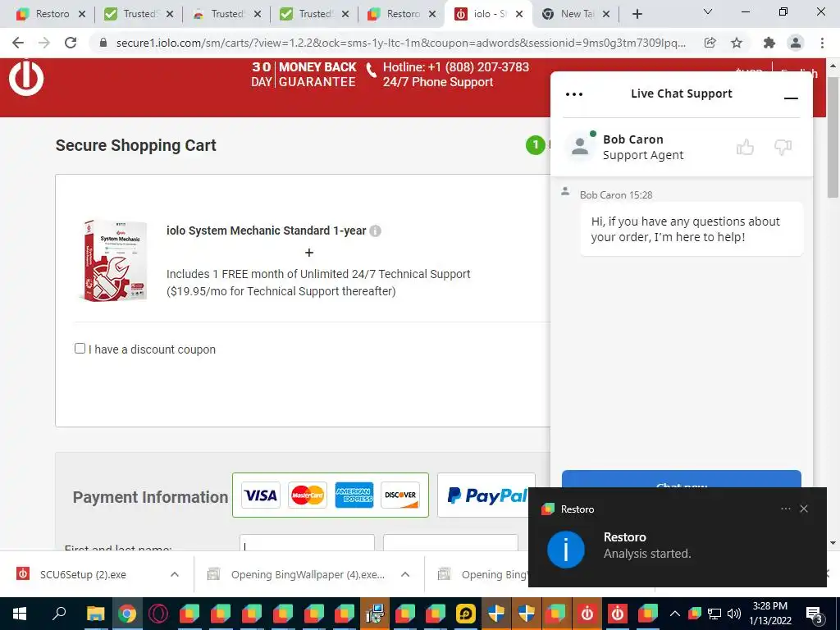Expand the SCU6Setup (2).exe download options
The height and width of the screenshot is (630, 840).
[x=175, y=574]
